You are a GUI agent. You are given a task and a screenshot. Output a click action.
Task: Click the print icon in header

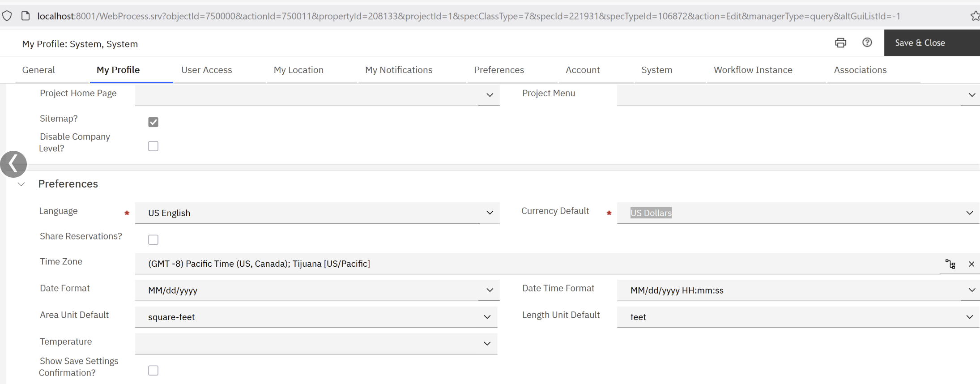pyautogui.click(x=840, y=43)
